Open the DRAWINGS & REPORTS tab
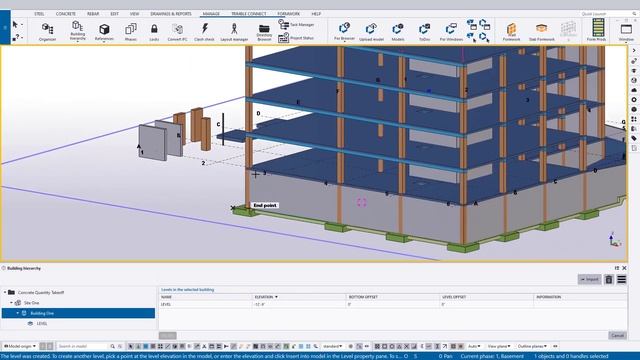Image resolution: width=640 pixels, height=360 pixels. 171,14
